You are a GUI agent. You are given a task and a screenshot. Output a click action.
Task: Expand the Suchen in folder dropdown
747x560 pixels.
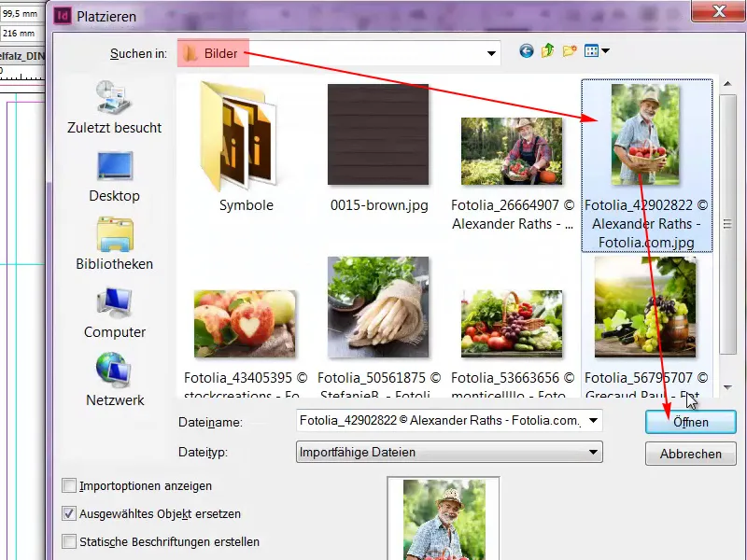[x=491, y=53]
